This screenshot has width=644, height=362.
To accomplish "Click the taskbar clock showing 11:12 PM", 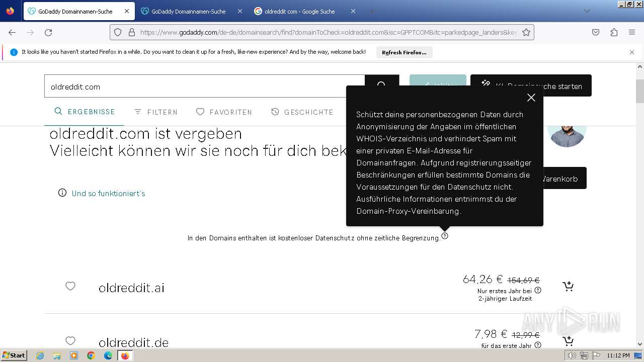I will [618, 355].
